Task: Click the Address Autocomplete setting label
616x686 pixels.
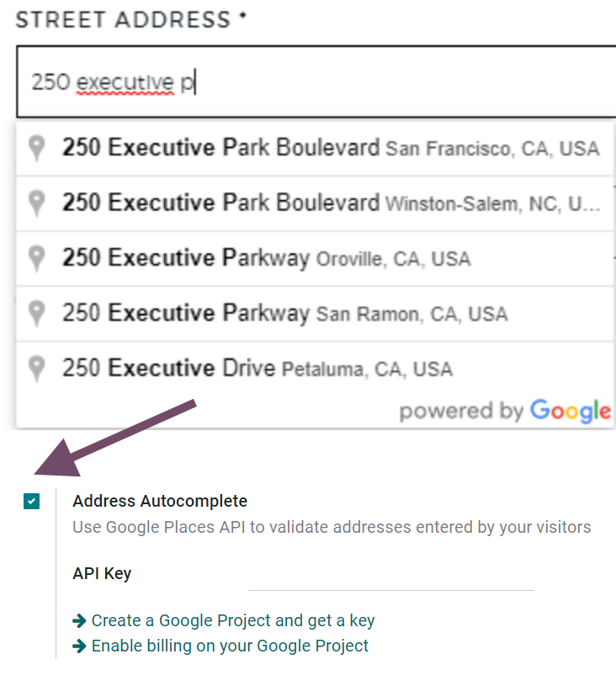Action: pos(160,501)
